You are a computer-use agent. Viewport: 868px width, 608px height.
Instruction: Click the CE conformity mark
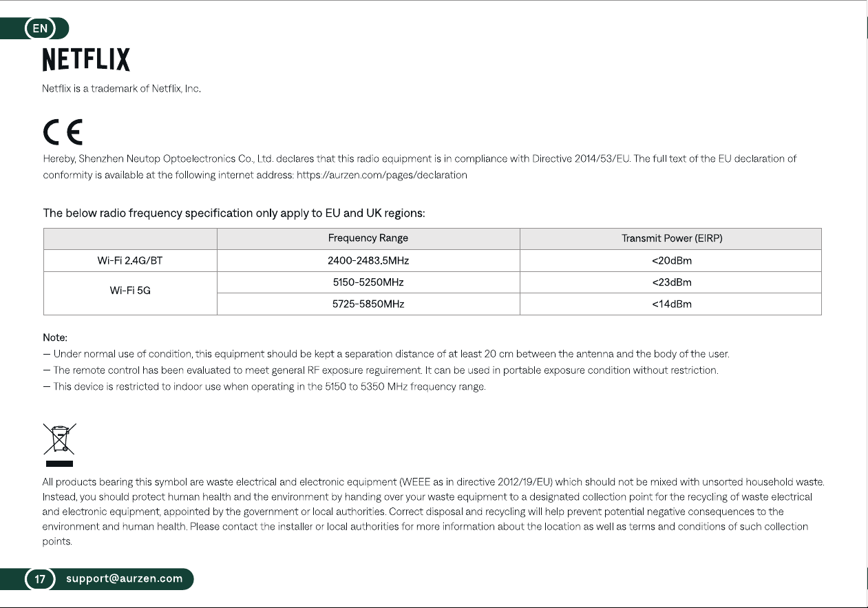tap(63, 132)
